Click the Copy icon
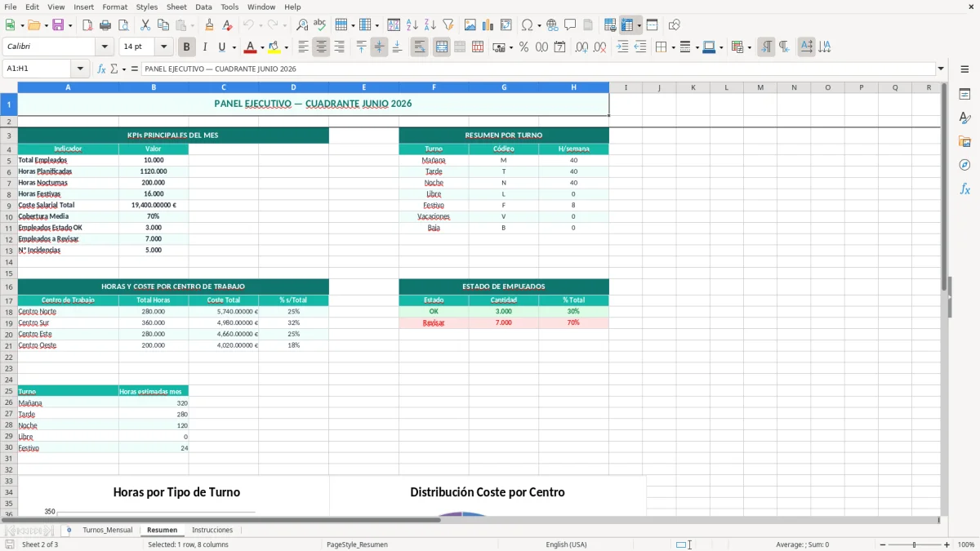980x551 pixels. [x=163, y=25]
